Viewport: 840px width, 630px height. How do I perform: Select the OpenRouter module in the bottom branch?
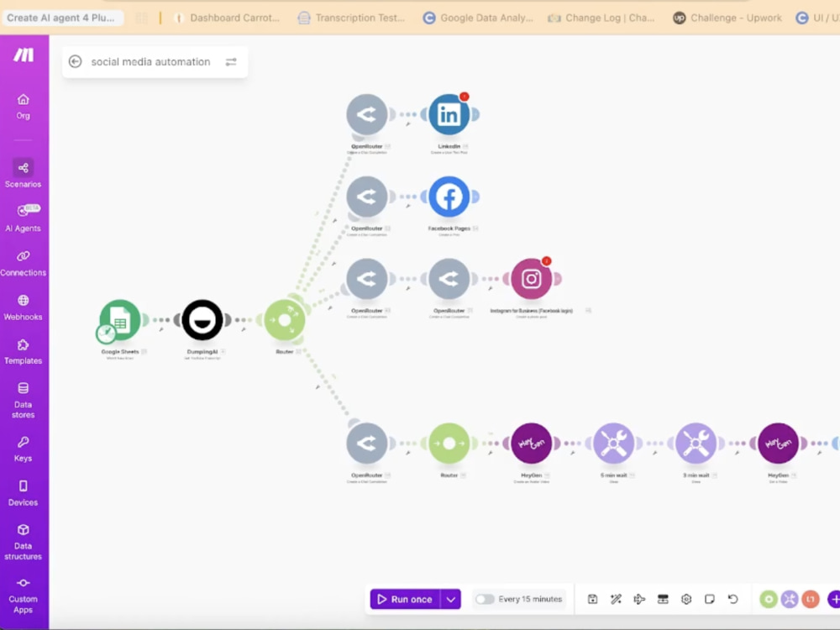tap(367, 443)
